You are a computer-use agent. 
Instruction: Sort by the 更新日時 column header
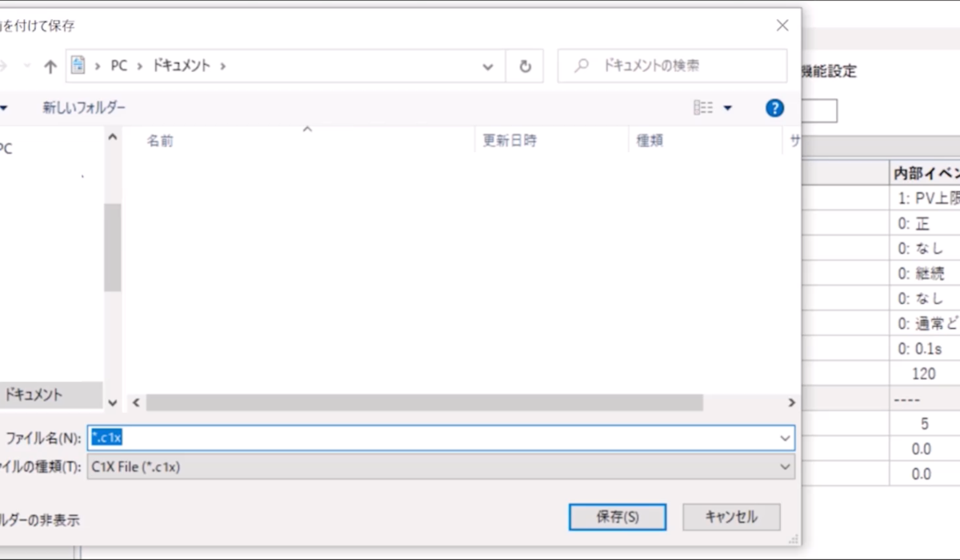pos(510,141)
